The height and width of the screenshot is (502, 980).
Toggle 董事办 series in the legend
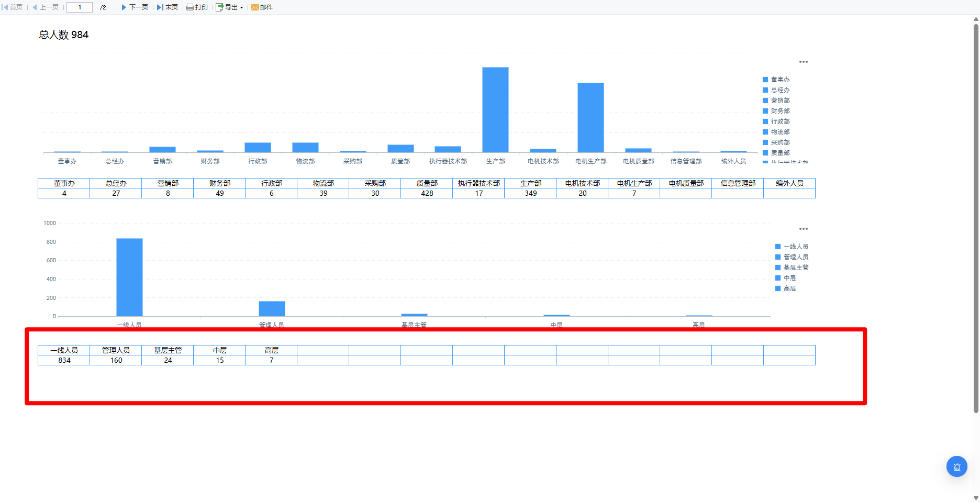click(776, 80)
